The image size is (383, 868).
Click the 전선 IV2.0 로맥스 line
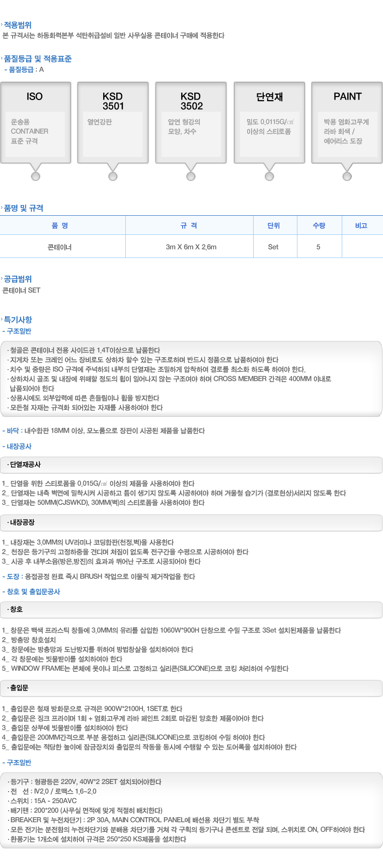click(x=52, y=792)
